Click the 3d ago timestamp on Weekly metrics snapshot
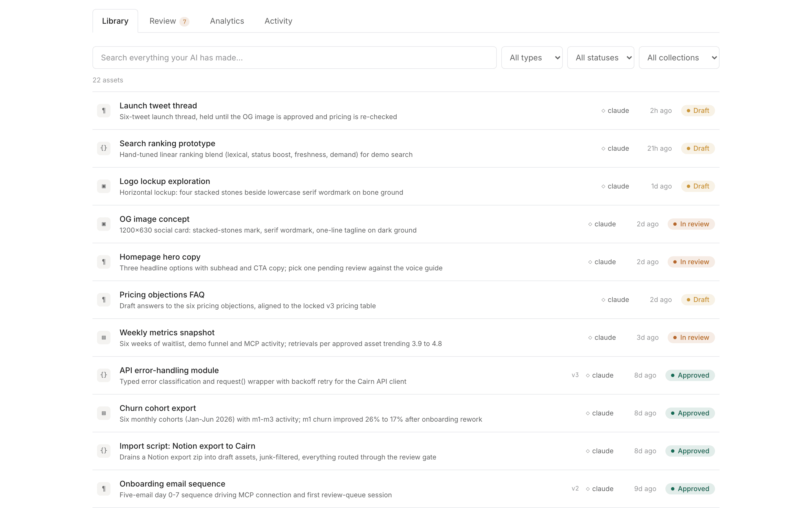Image resolution: width=812 pixels, height=508 pixels. [647, 337]
